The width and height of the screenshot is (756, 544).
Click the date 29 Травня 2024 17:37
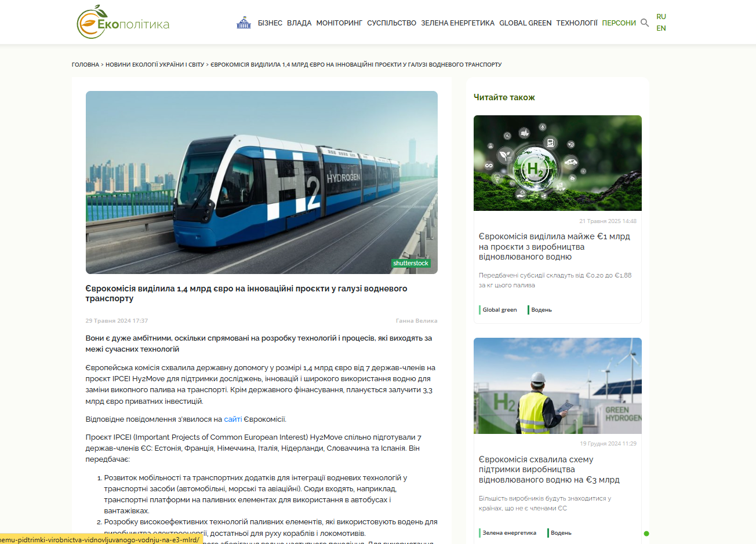pos(117,321)
